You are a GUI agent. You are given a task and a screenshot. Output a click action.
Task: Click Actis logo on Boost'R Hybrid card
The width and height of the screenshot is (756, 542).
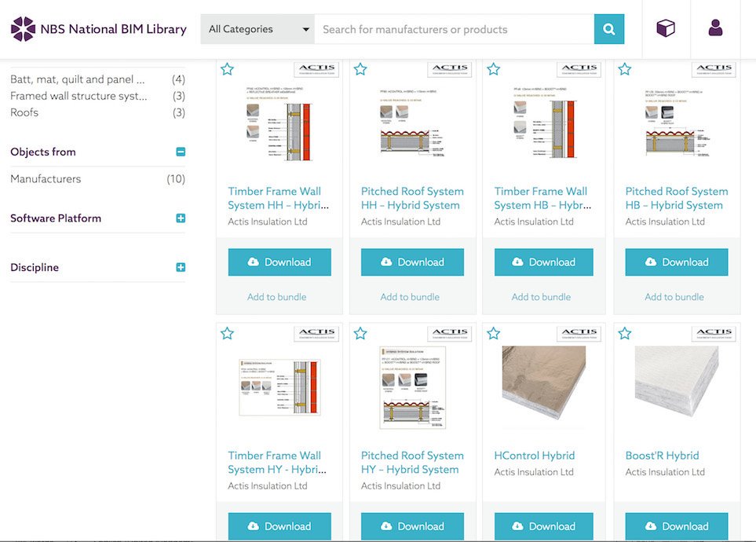click(x=714, y=334)
